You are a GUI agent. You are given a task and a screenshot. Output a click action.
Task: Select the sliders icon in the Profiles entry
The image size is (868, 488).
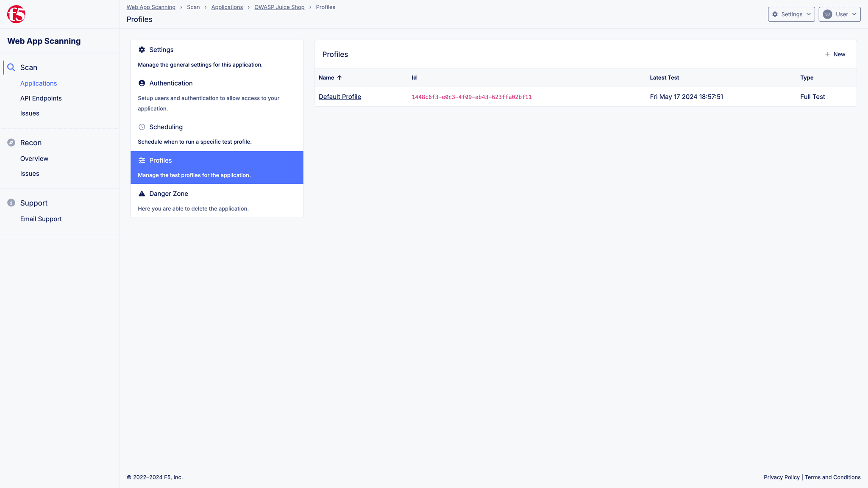coord(142,160)
